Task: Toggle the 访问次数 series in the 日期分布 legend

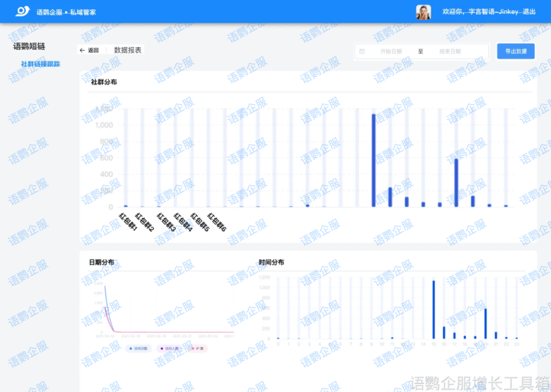Action: (138, 349)
